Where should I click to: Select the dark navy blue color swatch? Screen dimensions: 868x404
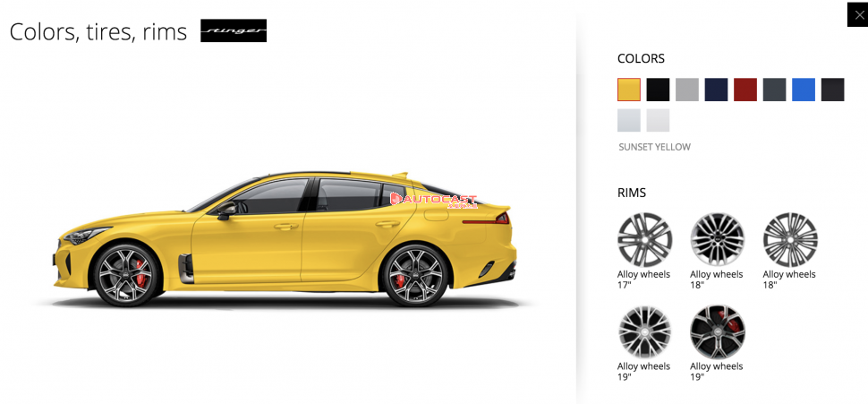[716, 90]
